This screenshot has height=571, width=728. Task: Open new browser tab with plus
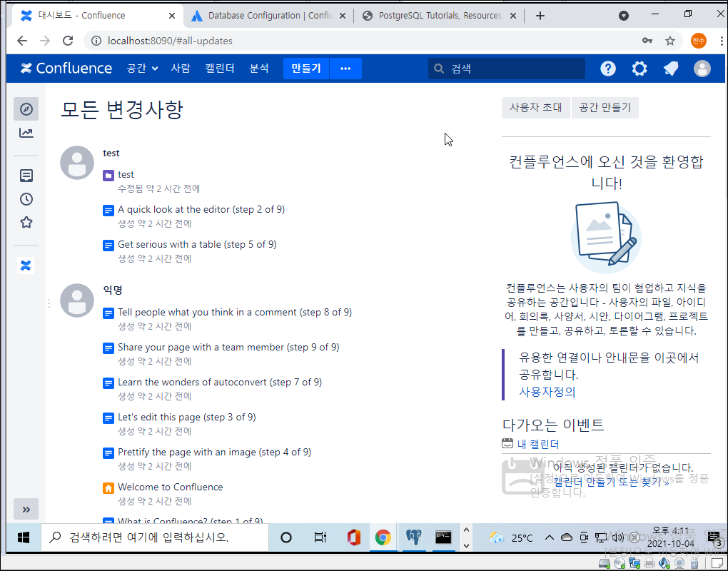540,16
